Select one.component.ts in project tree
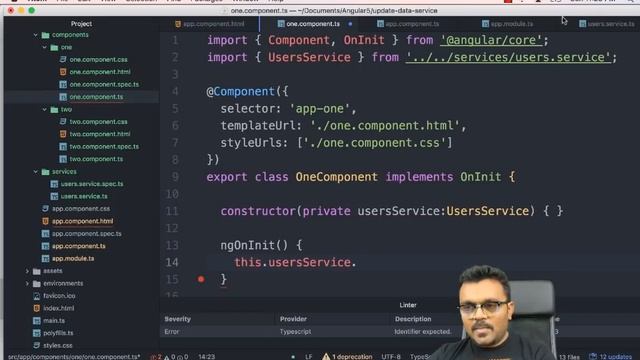This screenshot has height=360, width=640. [96, 97]
